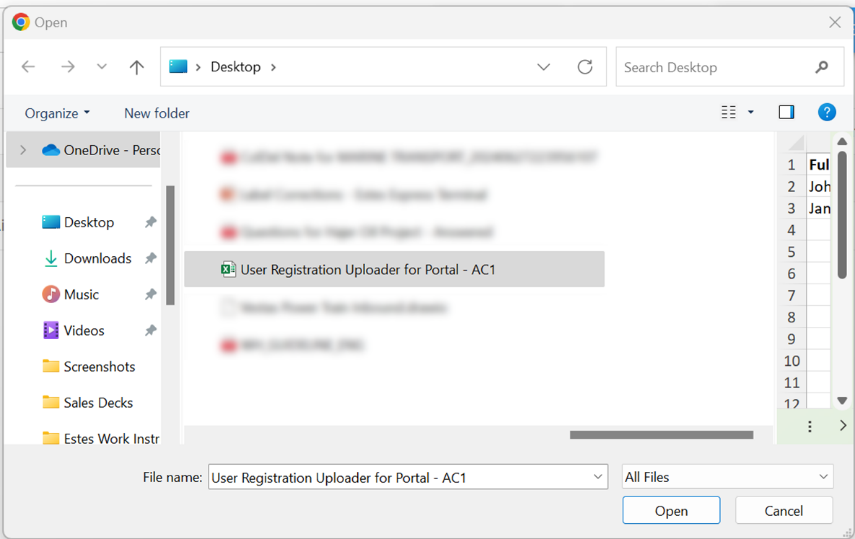Select the Excel file icon for User Registration Uploader

coord(228,270)
